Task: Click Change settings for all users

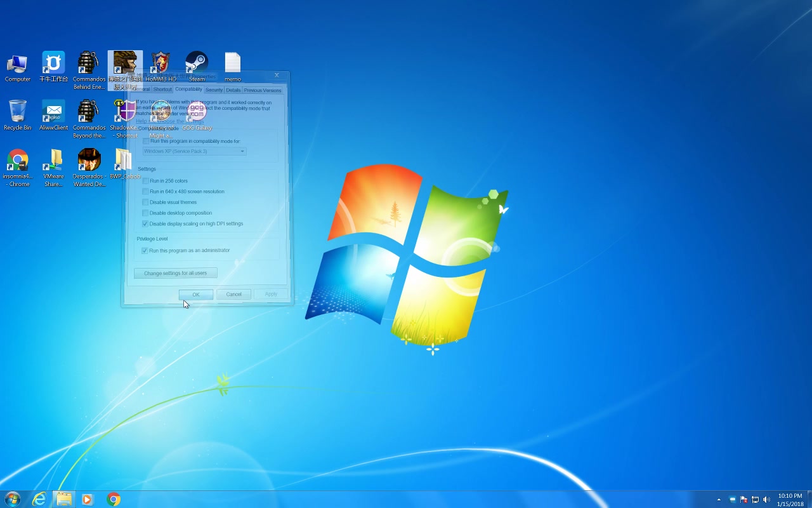Action: 176,273
